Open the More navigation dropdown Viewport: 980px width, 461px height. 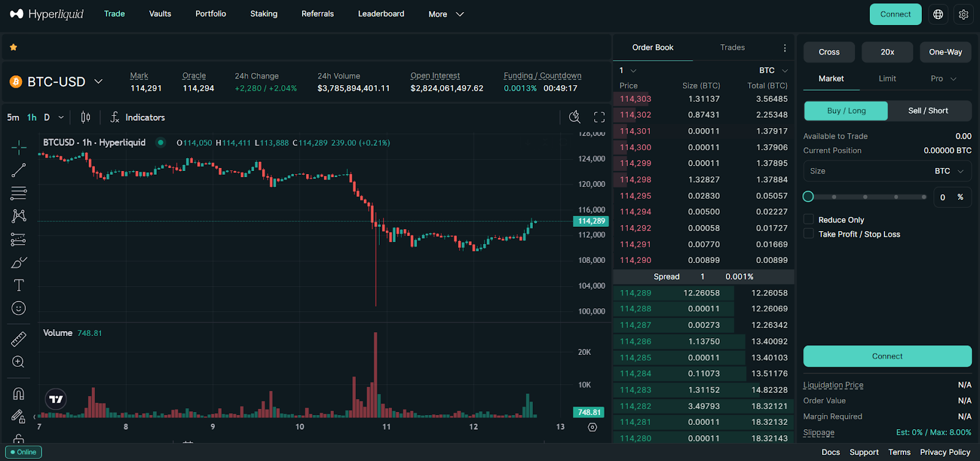[446, 14]
